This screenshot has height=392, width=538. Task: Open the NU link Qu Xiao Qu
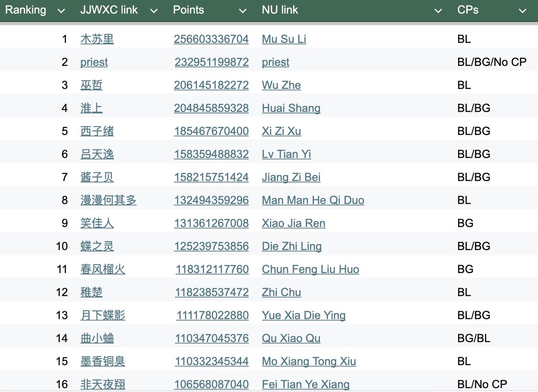pyautogui.click(x=291, y=338)
